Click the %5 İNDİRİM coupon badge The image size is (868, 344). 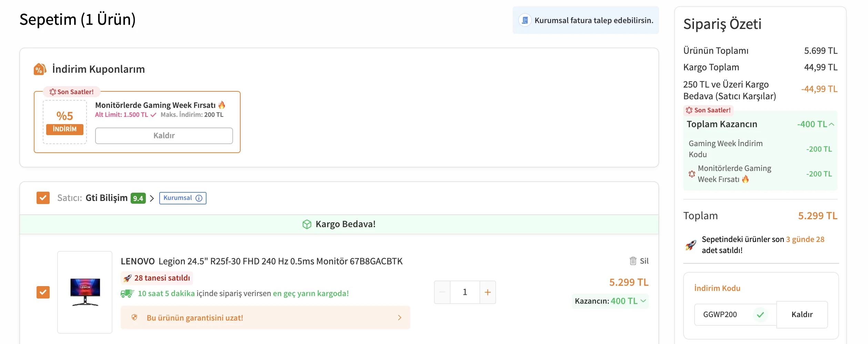coord(65,122)
